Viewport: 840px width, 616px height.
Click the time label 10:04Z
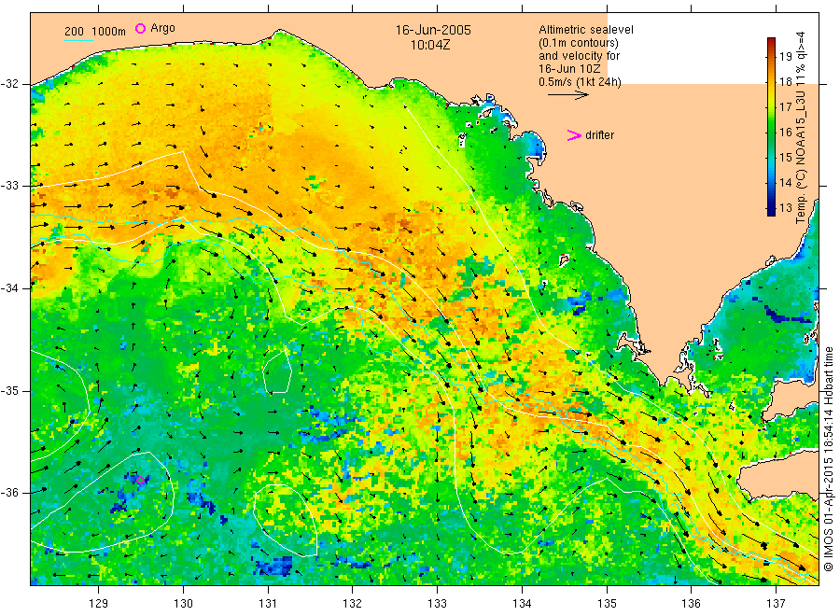pos(430,45)
